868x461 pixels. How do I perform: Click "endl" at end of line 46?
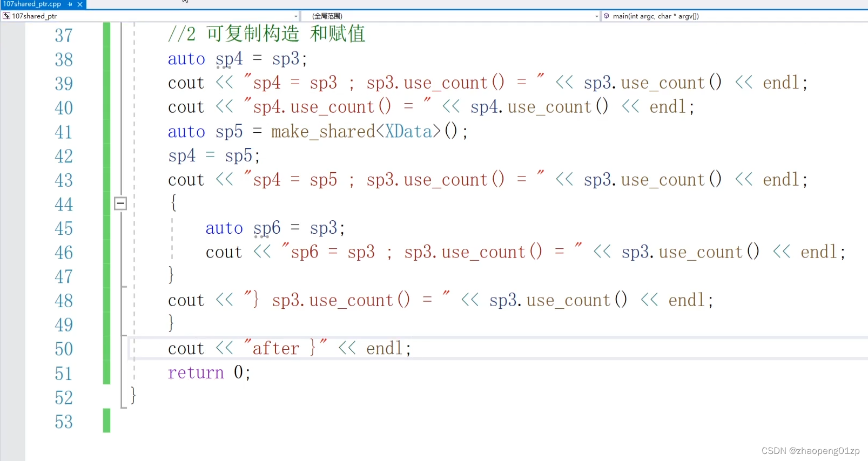coord(819,252)
